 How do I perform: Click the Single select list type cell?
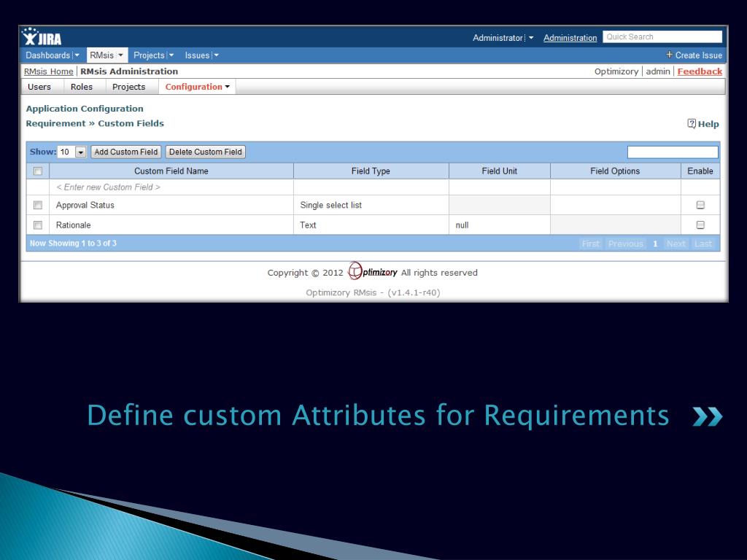(x=371, y=205)
